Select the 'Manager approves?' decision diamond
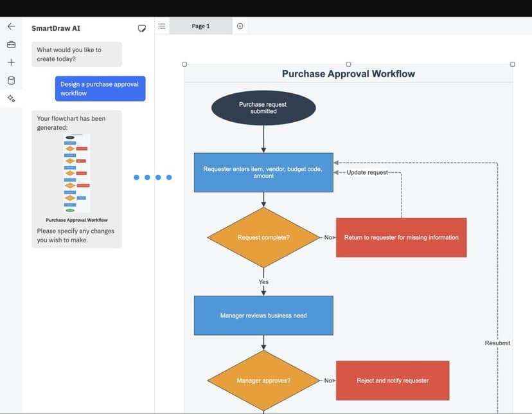This screenshot has height=414, width=532. (x=263, y=381)
